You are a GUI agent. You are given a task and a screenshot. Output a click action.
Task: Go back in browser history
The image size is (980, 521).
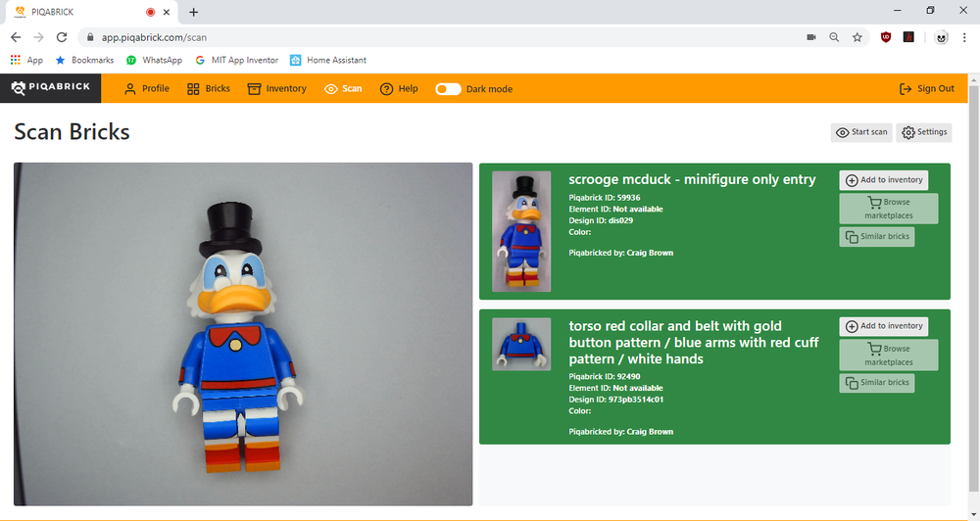(x=16, y=37)
